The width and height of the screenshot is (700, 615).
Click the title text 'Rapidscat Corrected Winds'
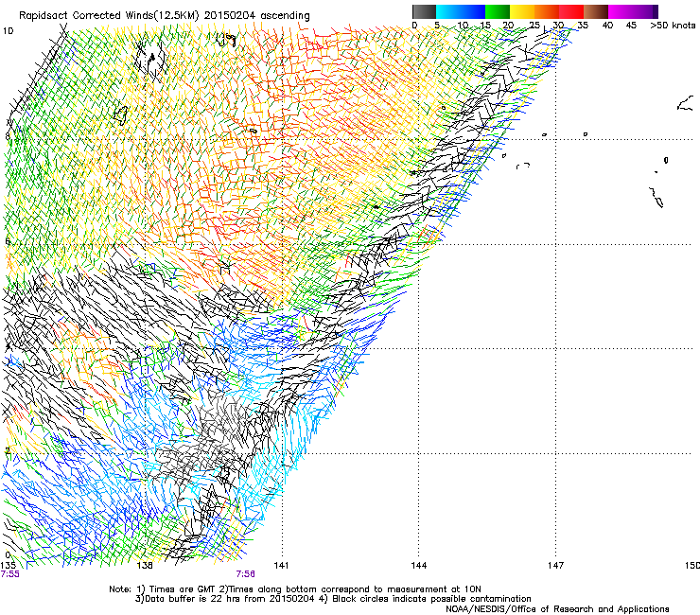pyautogui.click(x=85, y=15)
